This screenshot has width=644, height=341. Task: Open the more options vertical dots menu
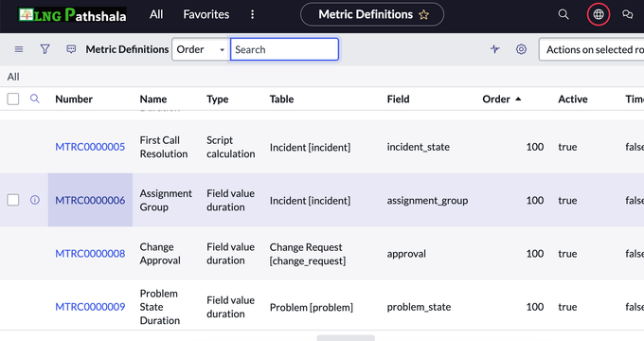(252, 14)
